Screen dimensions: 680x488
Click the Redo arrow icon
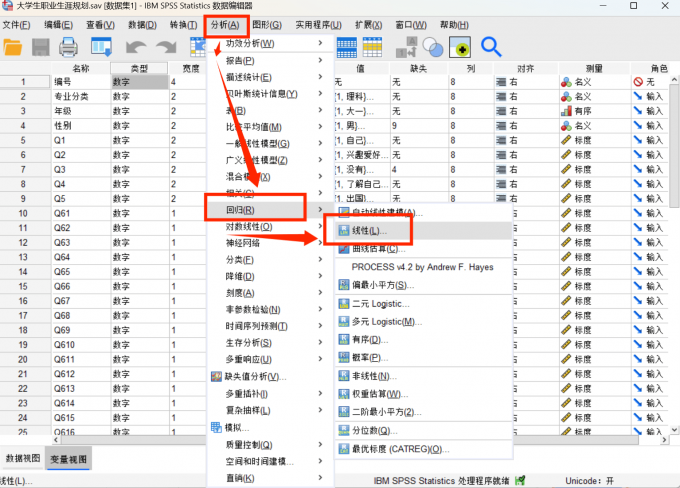pos(167,47)
